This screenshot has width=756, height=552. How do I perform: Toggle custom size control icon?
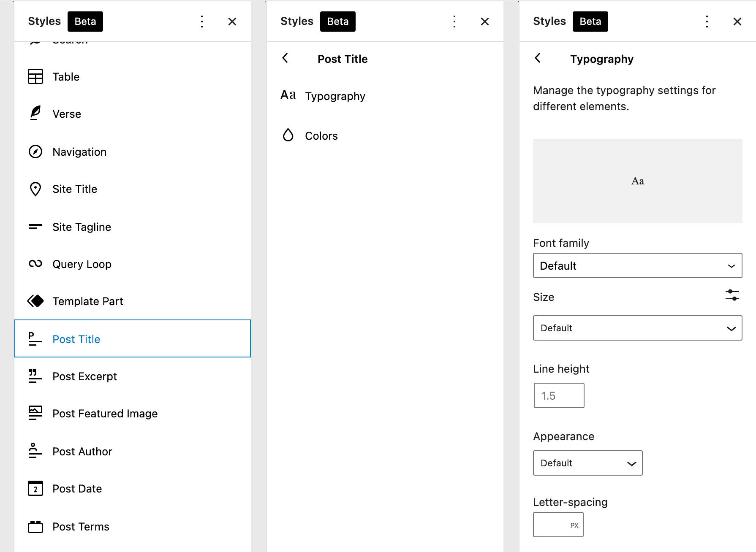pyautogui.click(x=732, y=295)
